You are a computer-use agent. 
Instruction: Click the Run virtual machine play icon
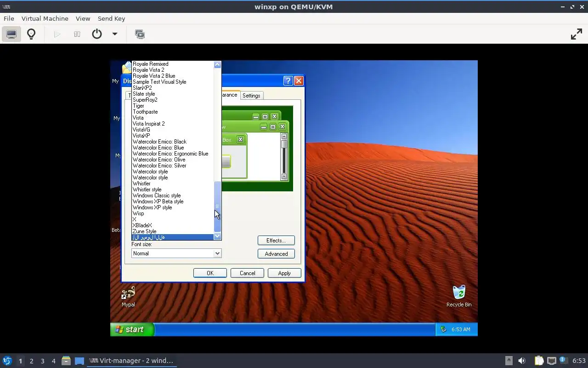[57, 34]
